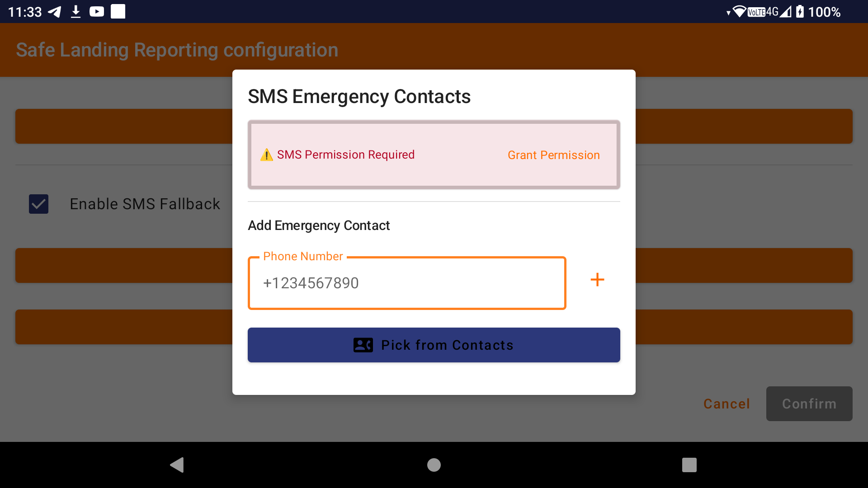The height and width of the screenshot is (488, 868).
Task: Open recent apps with square button
Action: 689,465
